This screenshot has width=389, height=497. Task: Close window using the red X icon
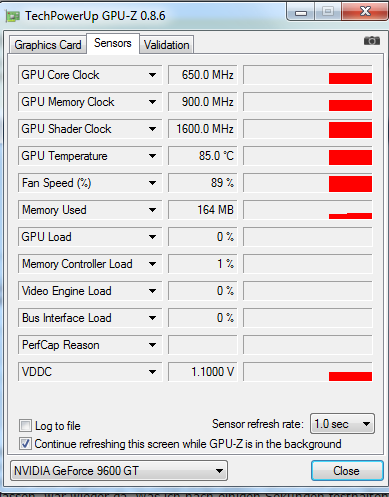tap(365, 12)
